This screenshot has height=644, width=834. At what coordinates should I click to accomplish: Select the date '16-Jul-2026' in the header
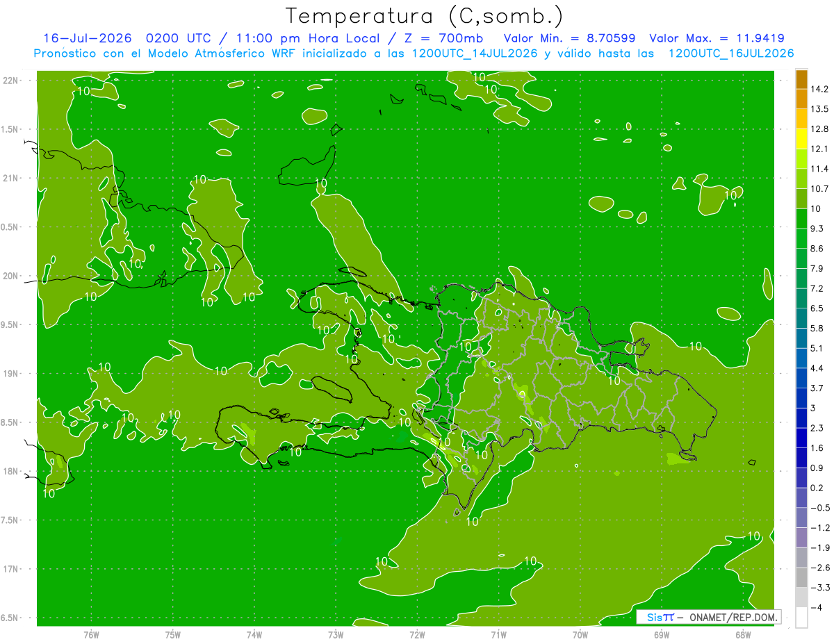tap(88, 38)
